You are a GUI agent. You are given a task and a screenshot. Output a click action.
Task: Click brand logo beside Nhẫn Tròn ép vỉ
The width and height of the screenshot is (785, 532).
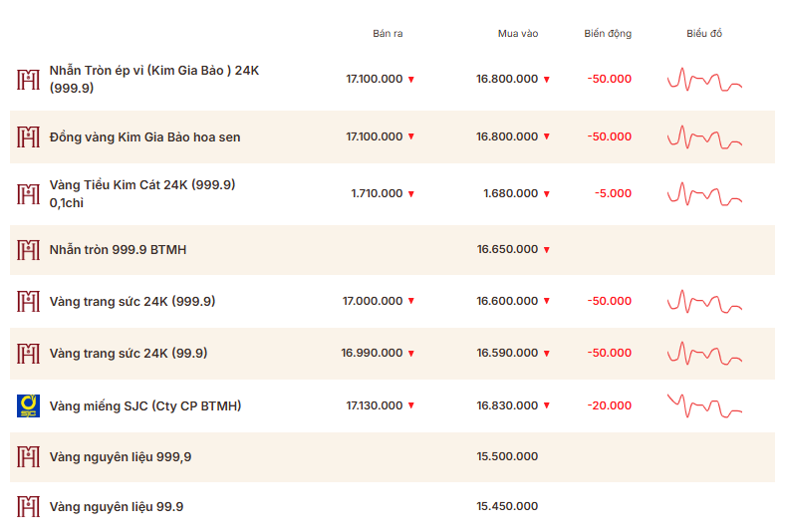click(29, 80)
